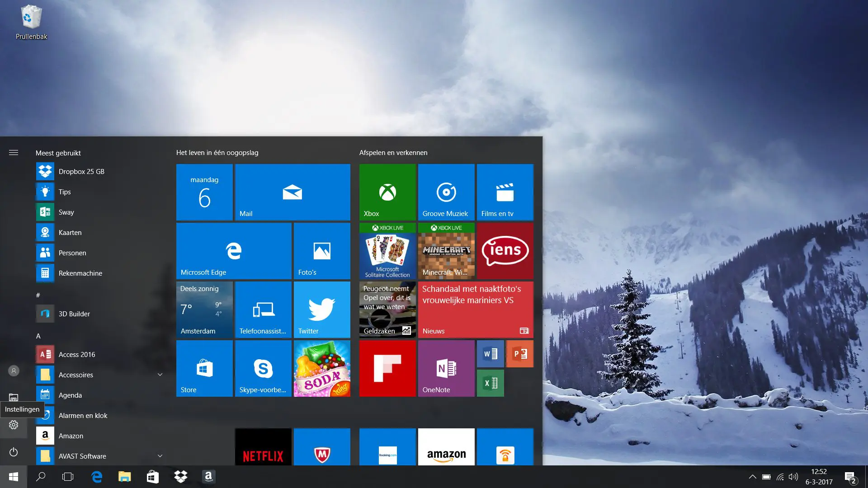Expand the Start menu hamburger
868x488 pixels.
click(14, 153)
